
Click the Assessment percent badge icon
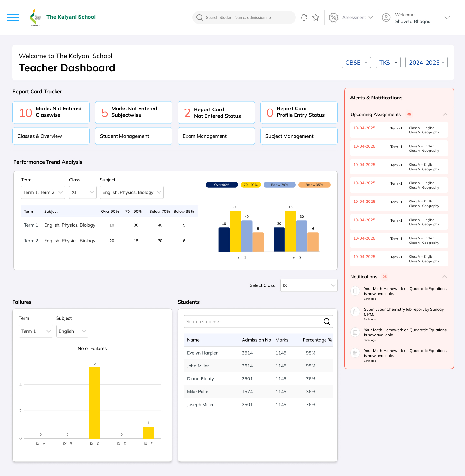333,17
